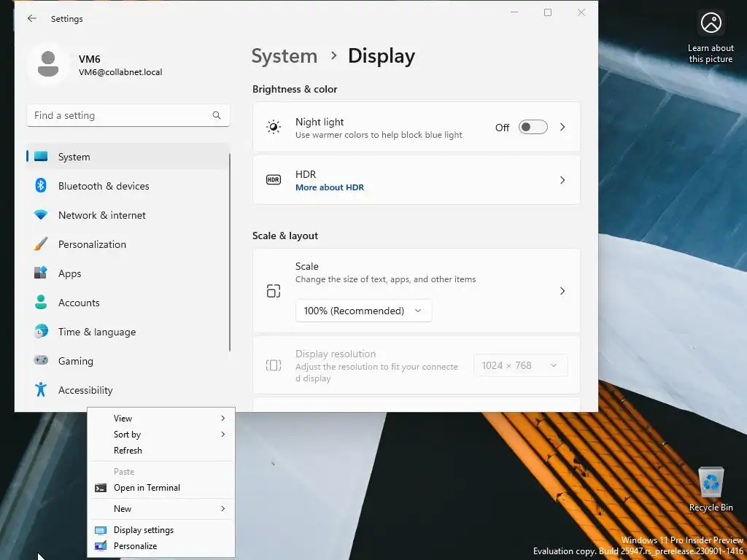Expand Night light settings chevron
The height and width of the screenshot is (560, 747).
click(x=562, y=127)
